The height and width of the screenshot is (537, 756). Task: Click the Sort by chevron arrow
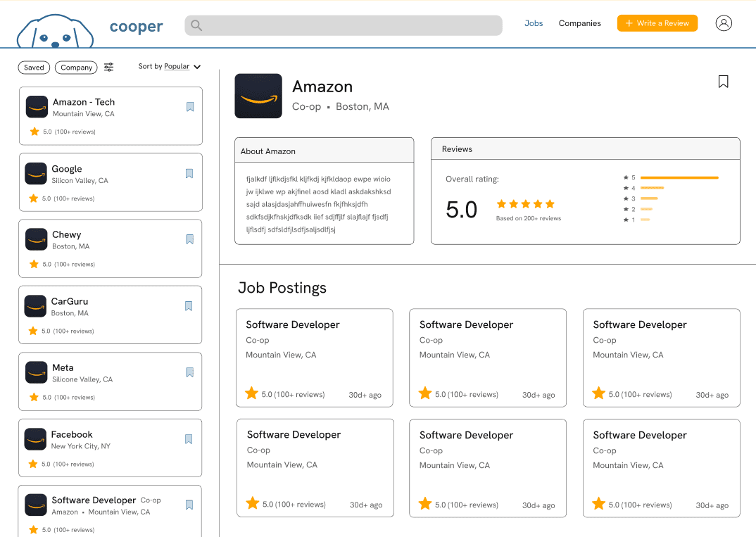pos(197,67)
